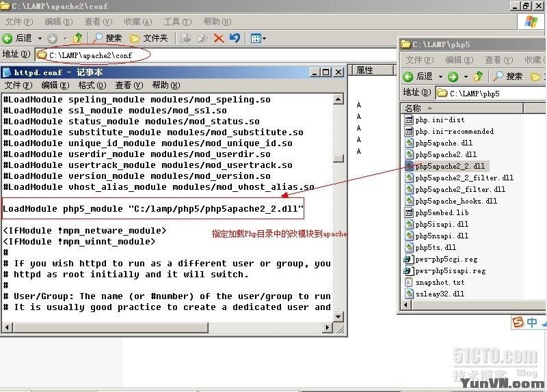The height and width of the screenshot is (392, 547).
Task: Click the Copy To icon in the conf toolbar
Action: (202, 38)
